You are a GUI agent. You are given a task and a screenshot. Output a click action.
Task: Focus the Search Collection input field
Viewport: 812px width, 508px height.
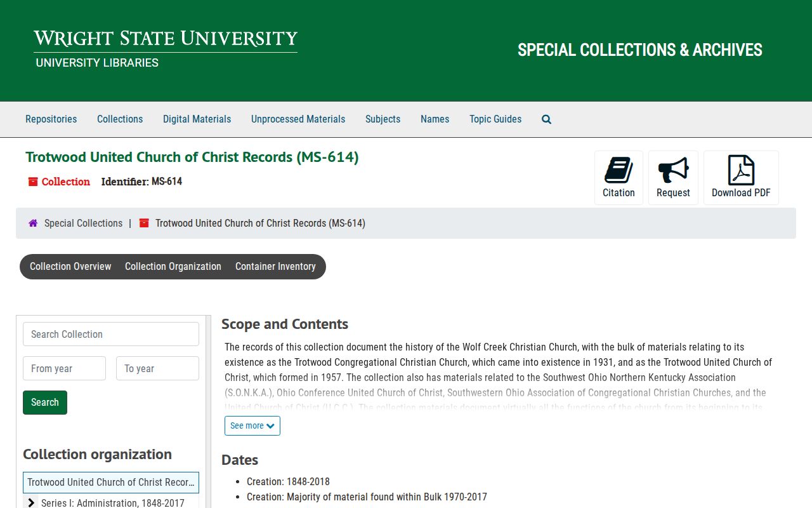tap(111, 334)
